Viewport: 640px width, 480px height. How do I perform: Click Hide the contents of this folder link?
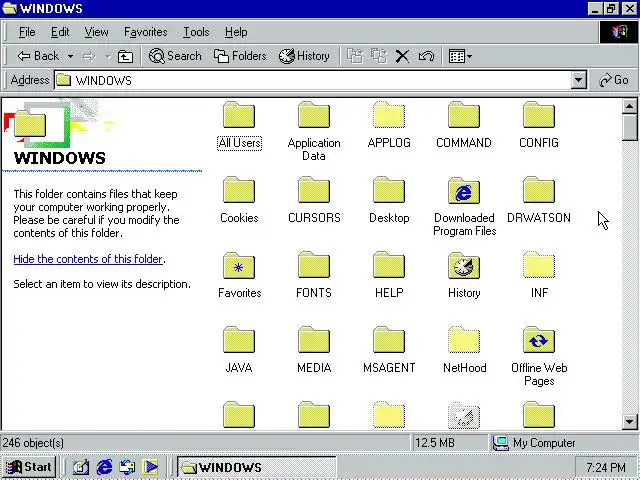(x=88, y=259)
